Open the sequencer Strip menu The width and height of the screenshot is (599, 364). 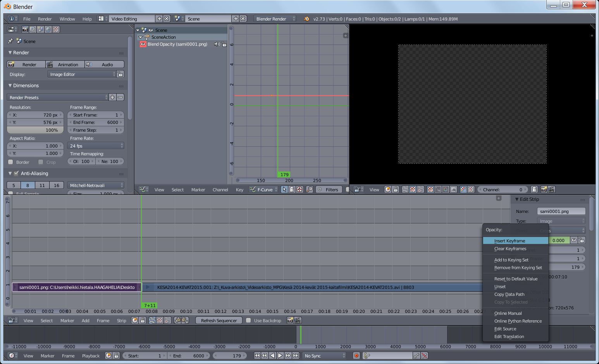(121, 320)
